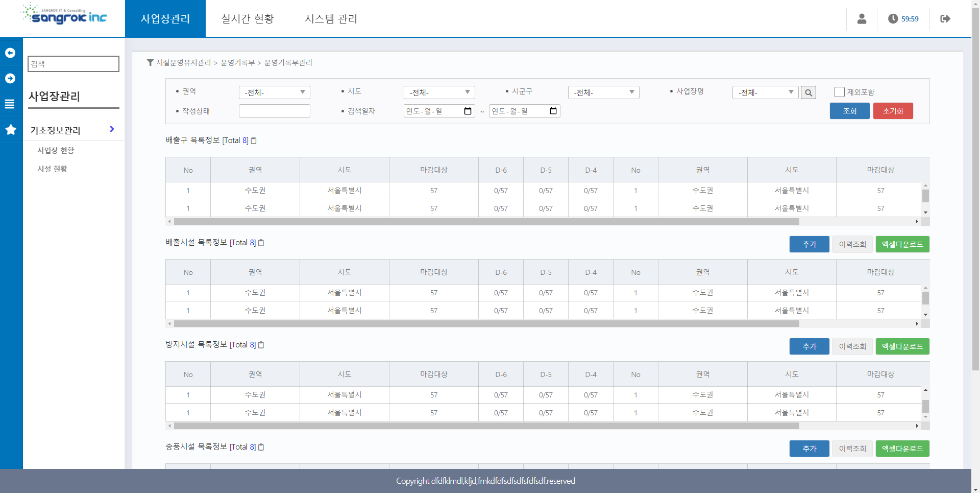Image resolution: width=980 pixels, height=493 pixels.
Task: Expand the 기초정보관리 menu chevron
Action: (x=112, y=129)
